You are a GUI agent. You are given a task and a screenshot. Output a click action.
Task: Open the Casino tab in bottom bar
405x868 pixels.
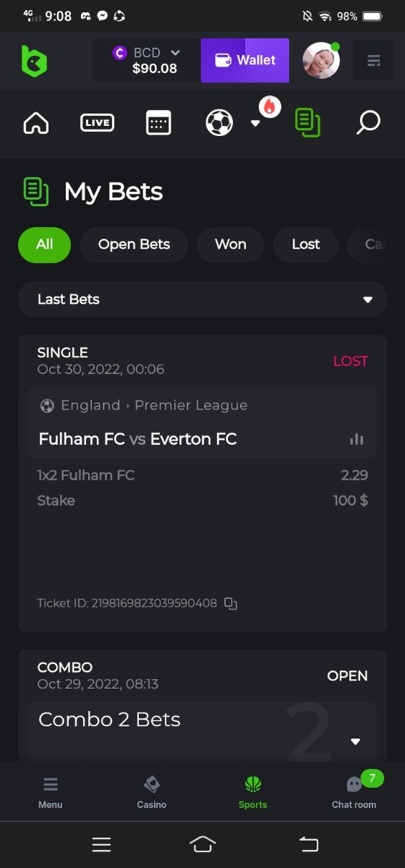pos(152,792)
